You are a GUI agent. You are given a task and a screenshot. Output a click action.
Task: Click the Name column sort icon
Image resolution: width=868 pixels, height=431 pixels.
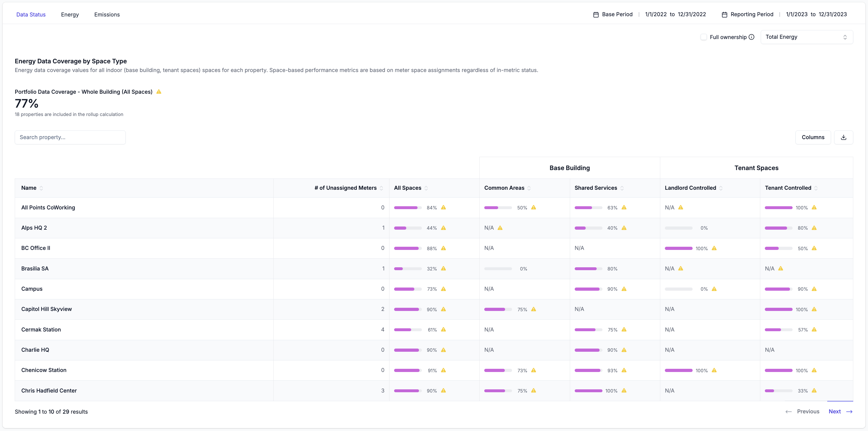coord(41,188)
